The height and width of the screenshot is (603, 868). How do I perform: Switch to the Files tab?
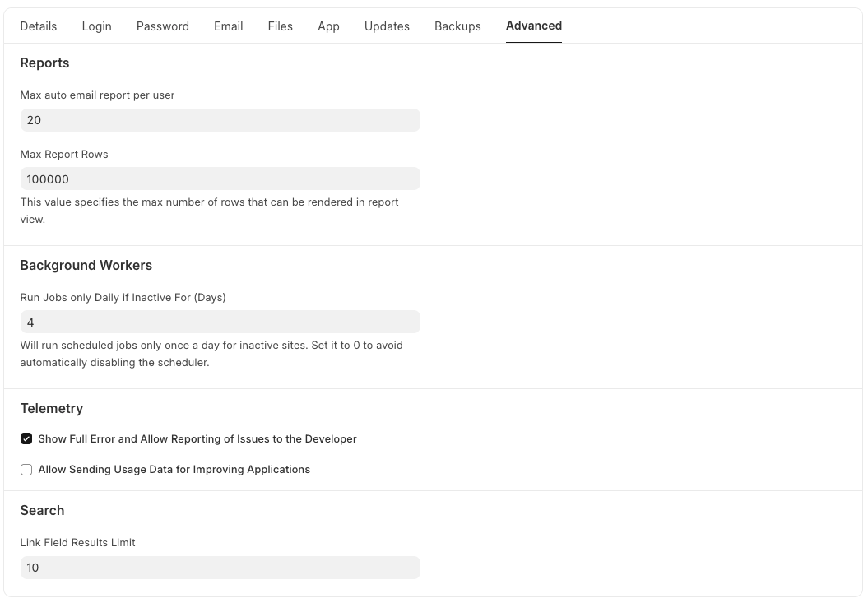pos(280,26)
